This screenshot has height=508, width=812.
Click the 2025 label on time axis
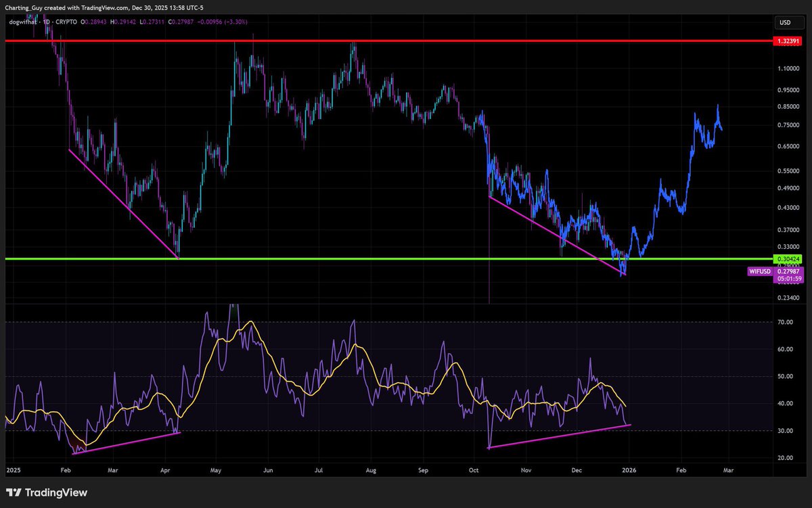click(13, 469)
